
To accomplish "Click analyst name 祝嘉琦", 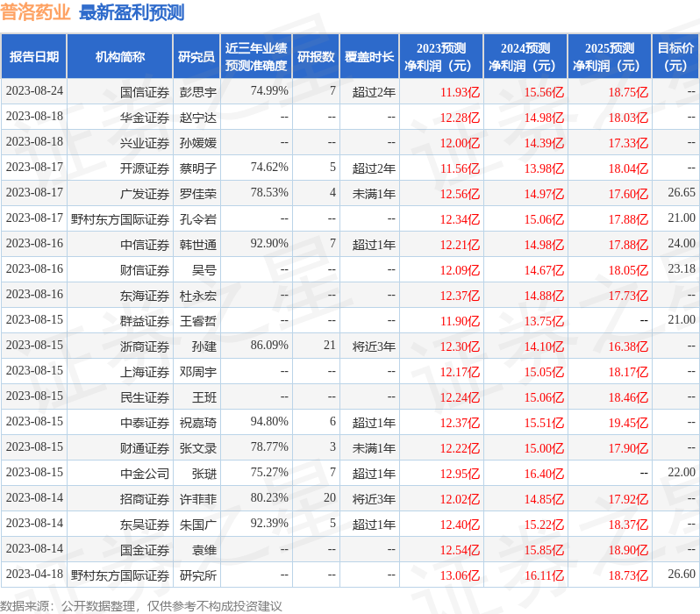I will tap(197, 424).
